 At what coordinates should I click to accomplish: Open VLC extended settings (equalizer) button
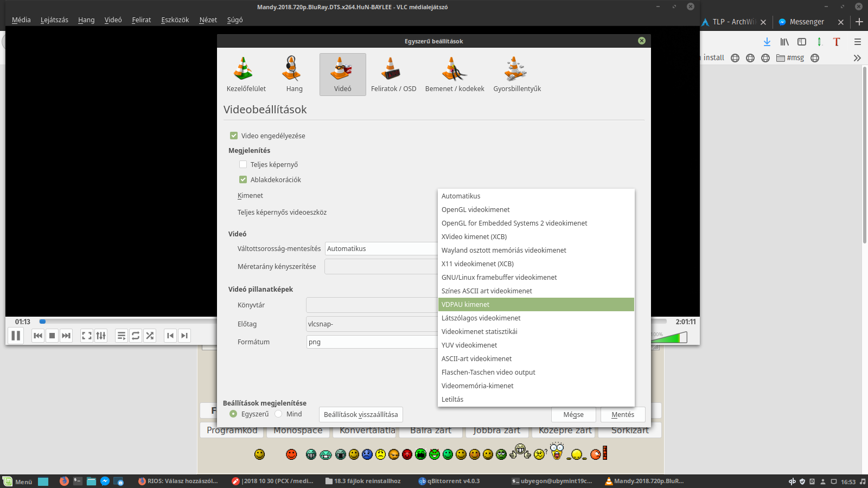101,336
